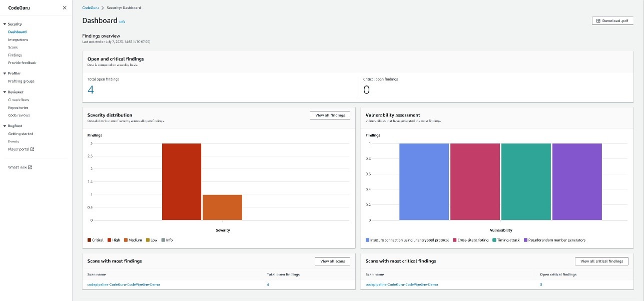644x301 pixels.
Task: Close the CodeGuru sidebar panel
Action: coord(64,7)
